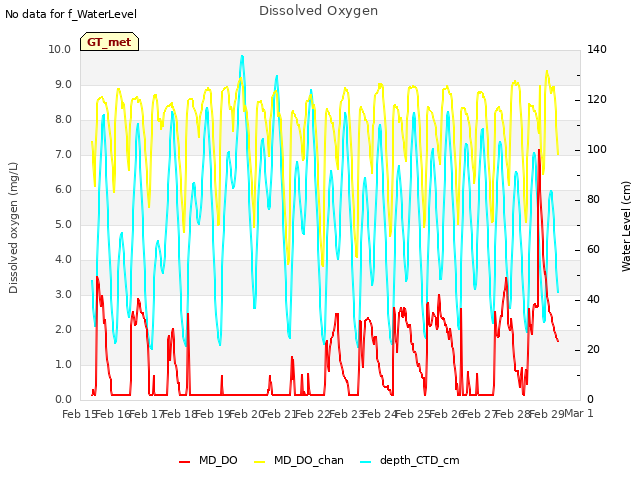Click the Feb 28 date label
Viewport: 640px width, 480px height.
click(513, 414)
